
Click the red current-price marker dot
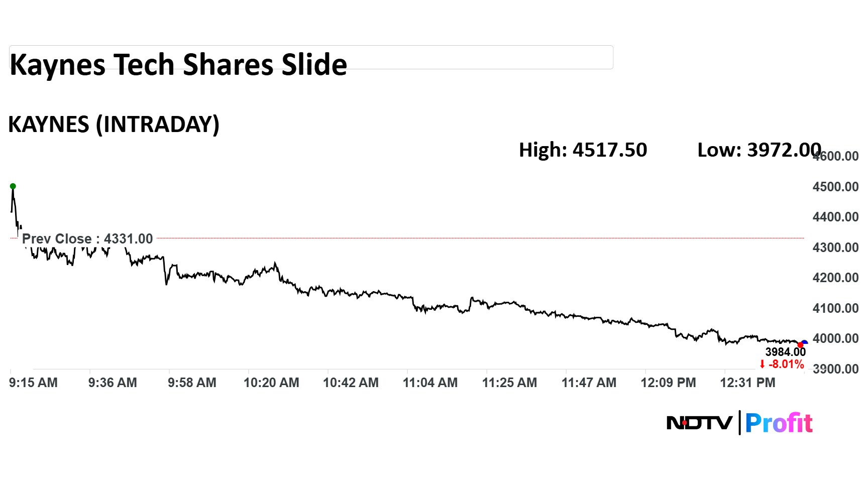point(800,345)
